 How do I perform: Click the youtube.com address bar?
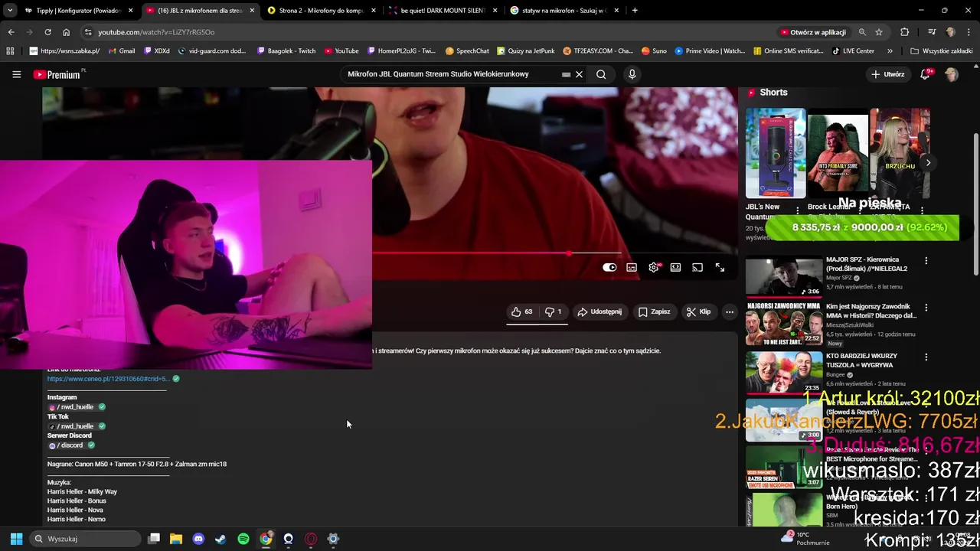click(429, 32)
